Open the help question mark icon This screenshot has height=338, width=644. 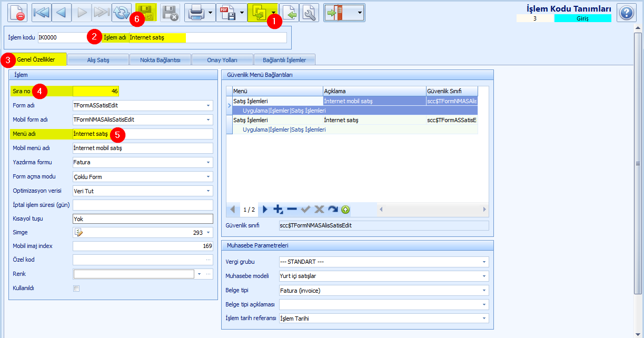click(626, 13)
